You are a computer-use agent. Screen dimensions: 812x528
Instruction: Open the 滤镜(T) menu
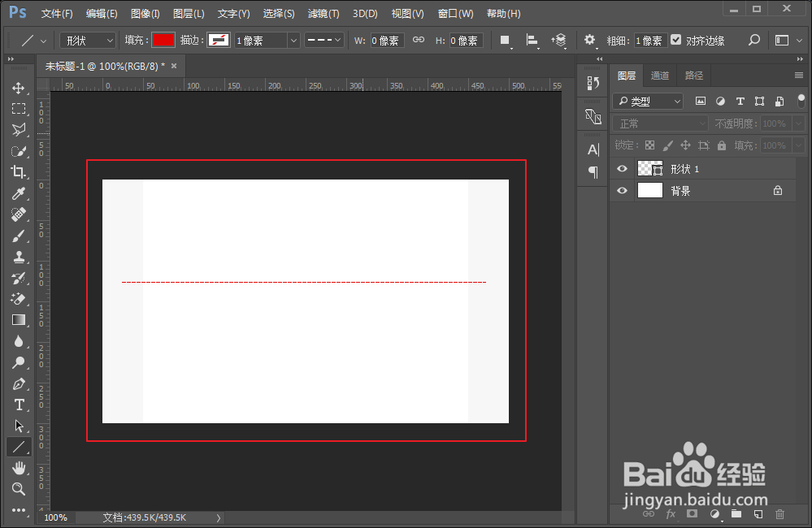pyautogui.click(x=323, y=14)
